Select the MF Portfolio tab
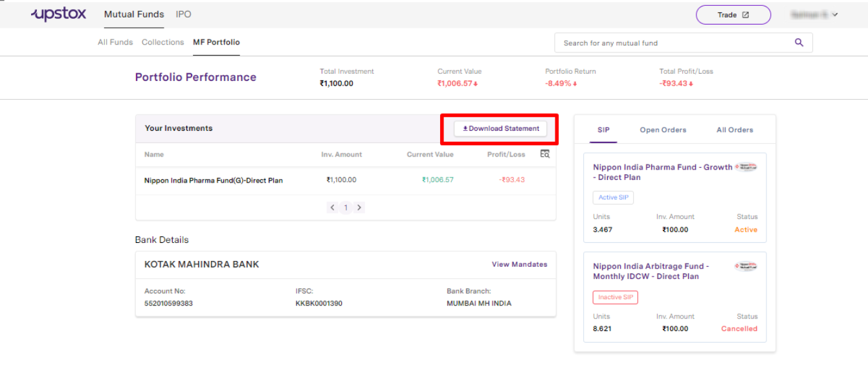This screenshot has height=373, width=868. pyautogui.click(x=216, y=42)
